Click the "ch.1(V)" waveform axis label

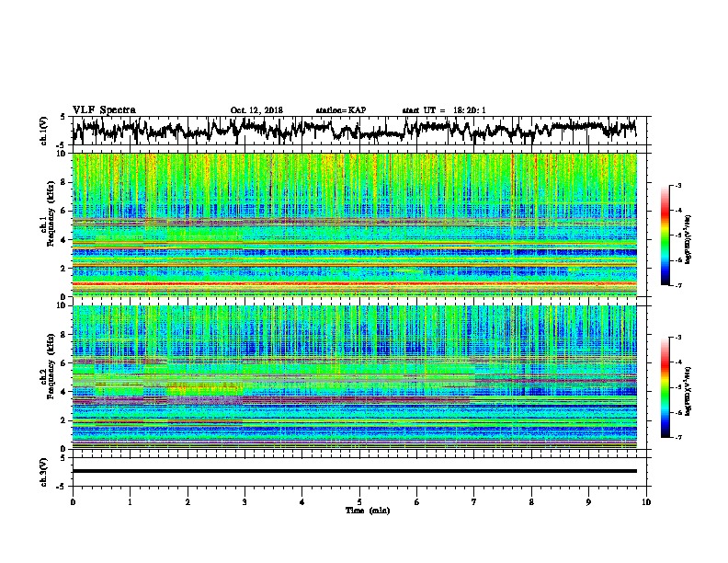(44, 131)
